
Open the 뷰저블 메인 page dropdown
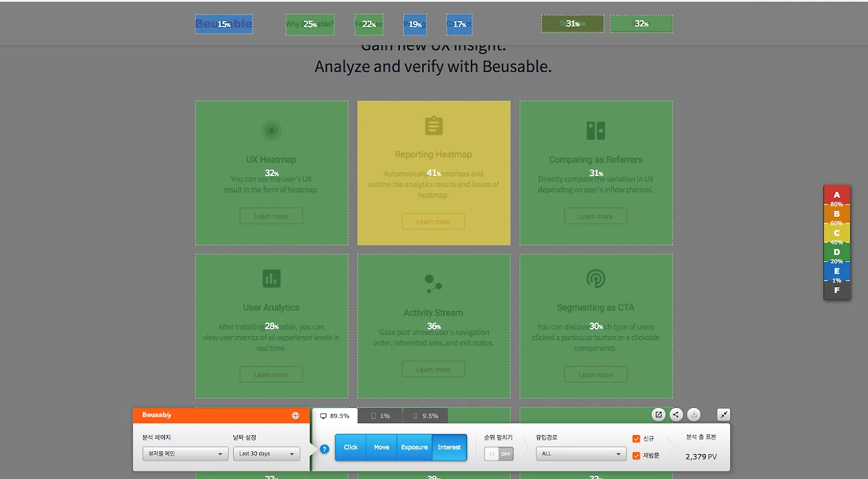click(x=185, y=454)
